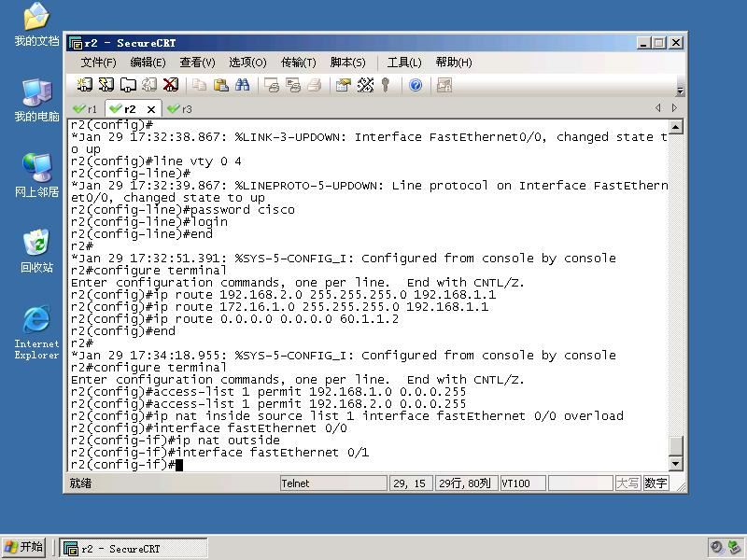This screenshot has height=560, width=747.
Task: Click the 'password cisco' line in the terminal
Action: coord(183,210)
